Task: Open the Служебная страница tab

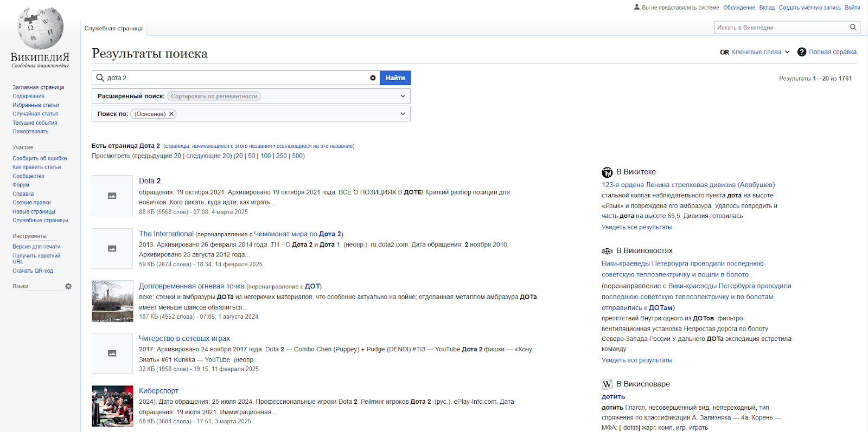Action: point(113,28)
